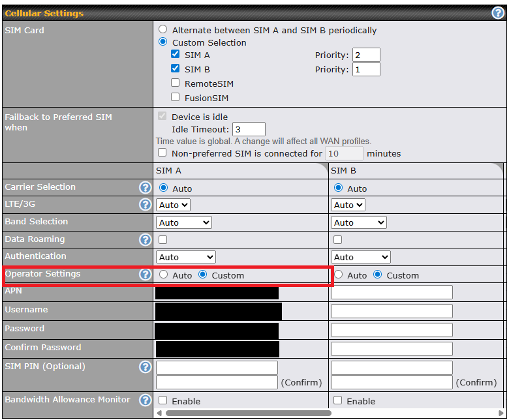Viewport: 509px width, 420px height.
Task: Show Bandwidth Allowance Monitor help
Action: pyautogui.click(x=145, y=400)
